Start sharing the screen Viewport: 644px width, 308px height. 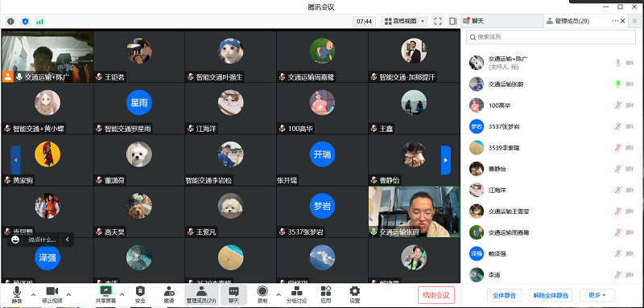tap(106, 294)
